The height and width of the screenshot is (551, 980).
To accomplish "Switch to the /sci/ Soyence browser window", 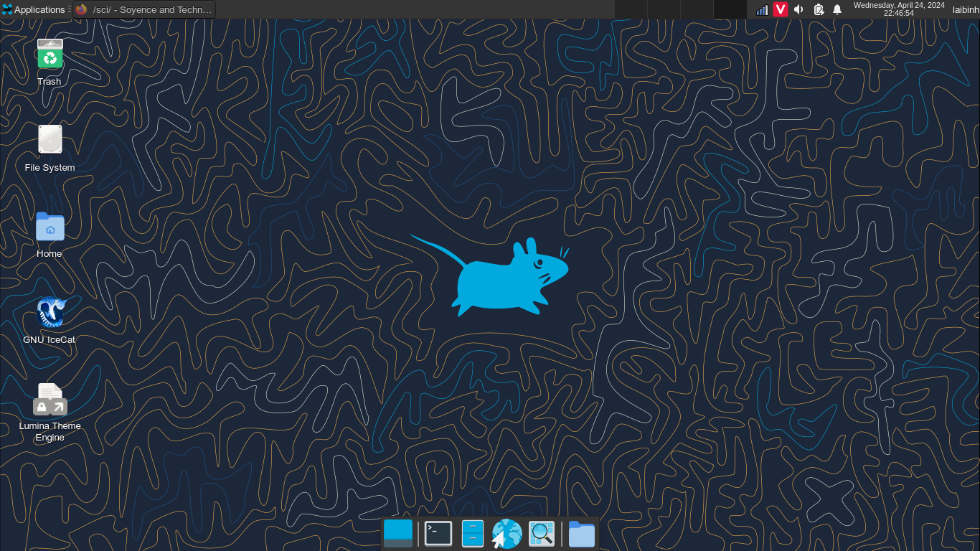I will point(144,9).
